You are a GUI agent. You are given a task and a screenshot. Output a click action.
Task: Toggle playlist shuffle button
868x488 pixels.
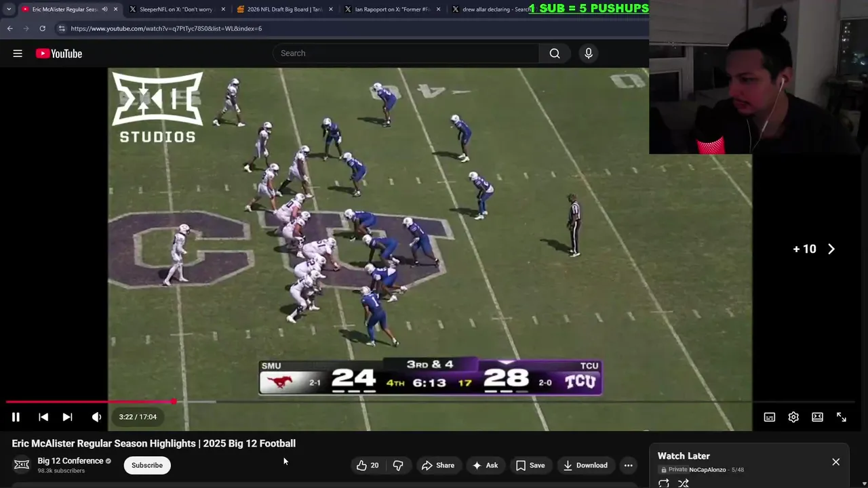click(x=684, y=483)
